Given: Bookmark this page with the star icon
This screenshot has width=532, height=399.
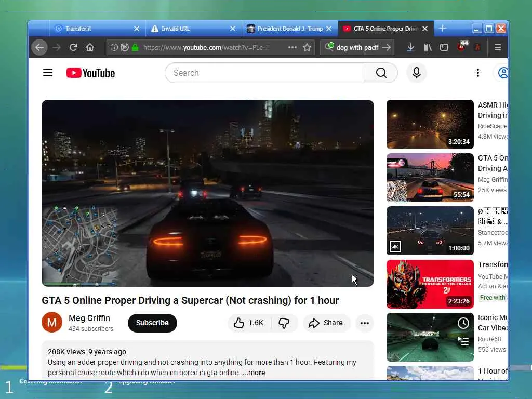Looking at the screenshot, I should pyautogui.click(x=307, y=47).
